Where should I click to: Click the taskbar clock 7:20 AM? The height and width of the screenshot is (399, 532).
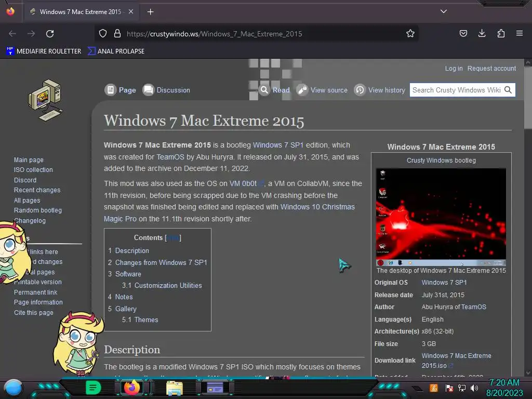click(504, 388)
